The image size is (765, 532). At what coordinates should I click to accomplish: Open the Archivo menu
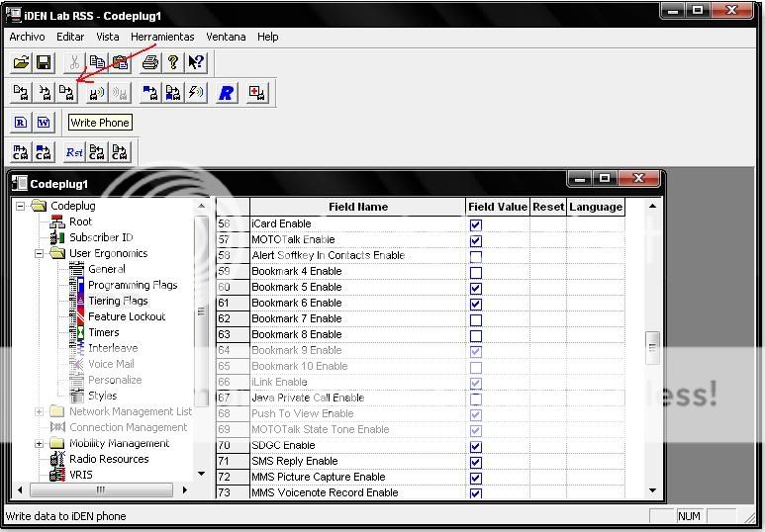pos(28,37)
